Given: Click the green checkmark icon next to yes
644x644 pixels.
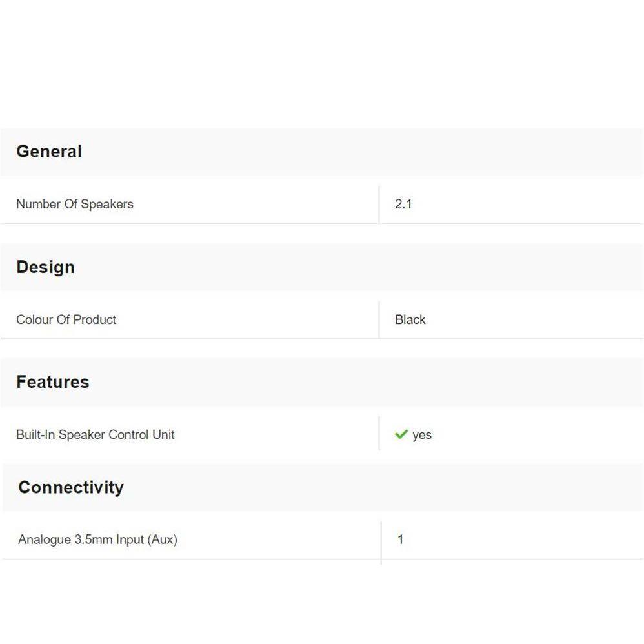Looking at the screenshot, I should click(x=401, y=434).
